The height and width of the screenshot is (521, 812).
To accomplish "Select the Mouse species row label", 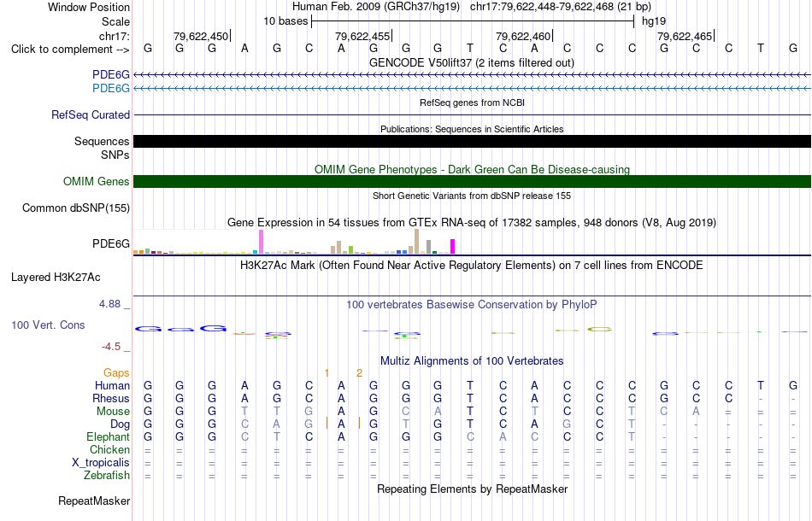I will pos(113,412).
